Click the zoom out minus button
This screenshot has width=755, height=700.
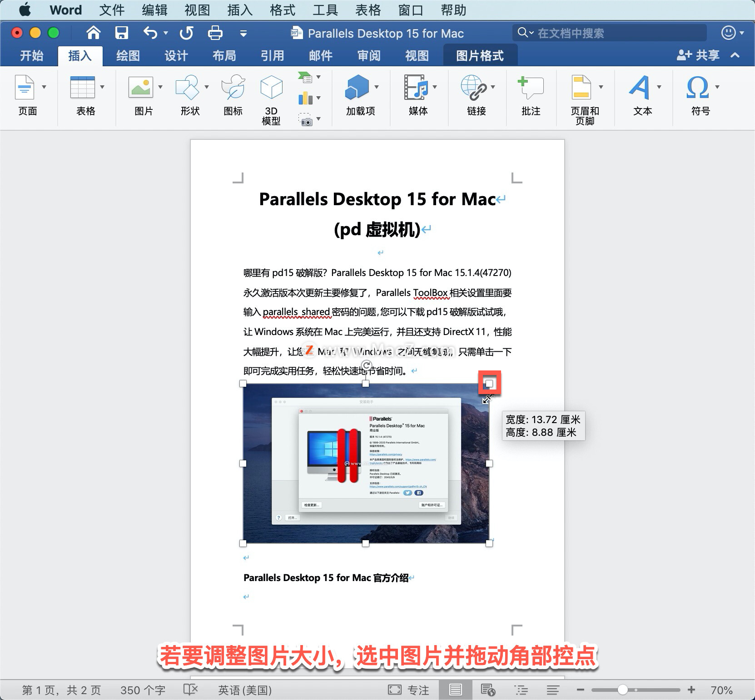click(x=580, y=690)
